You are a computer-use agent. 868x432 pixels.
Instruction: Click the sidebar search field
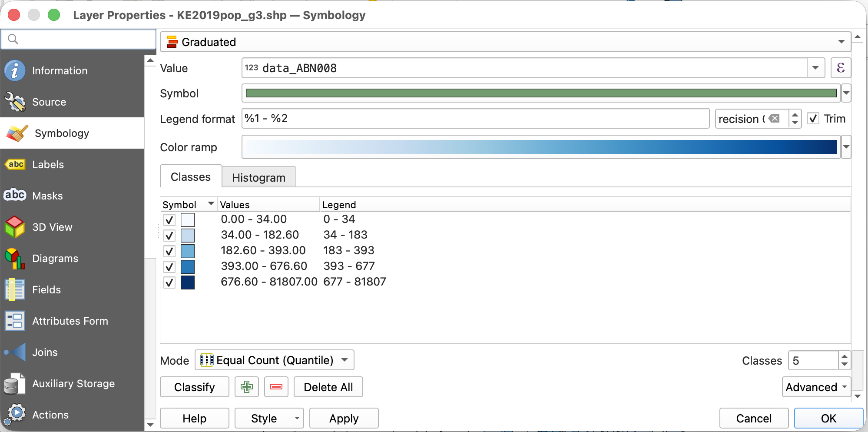78,39
